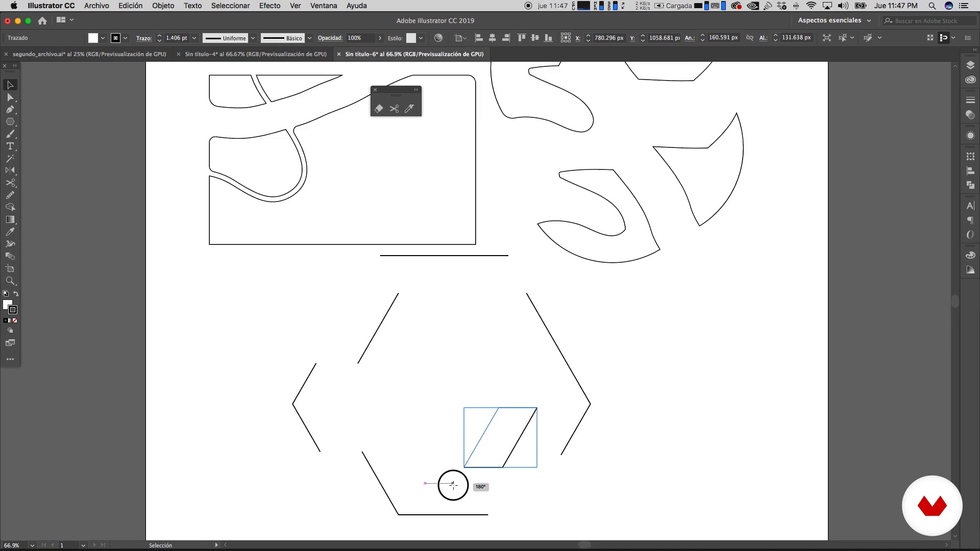Open the Layers panel from the right dock
This screenshot has height=551, width=980.
pos(970,65)
